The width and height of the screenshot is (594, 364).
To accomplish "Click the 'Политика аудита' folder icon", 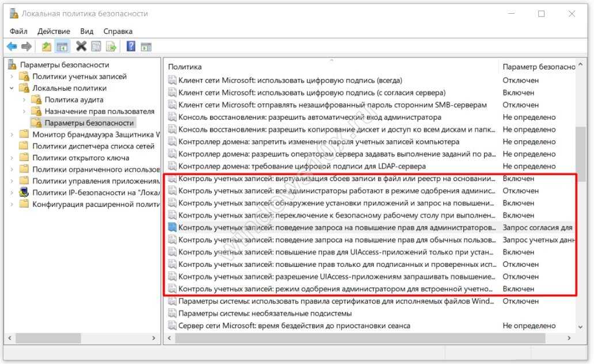I will (36, 99).
